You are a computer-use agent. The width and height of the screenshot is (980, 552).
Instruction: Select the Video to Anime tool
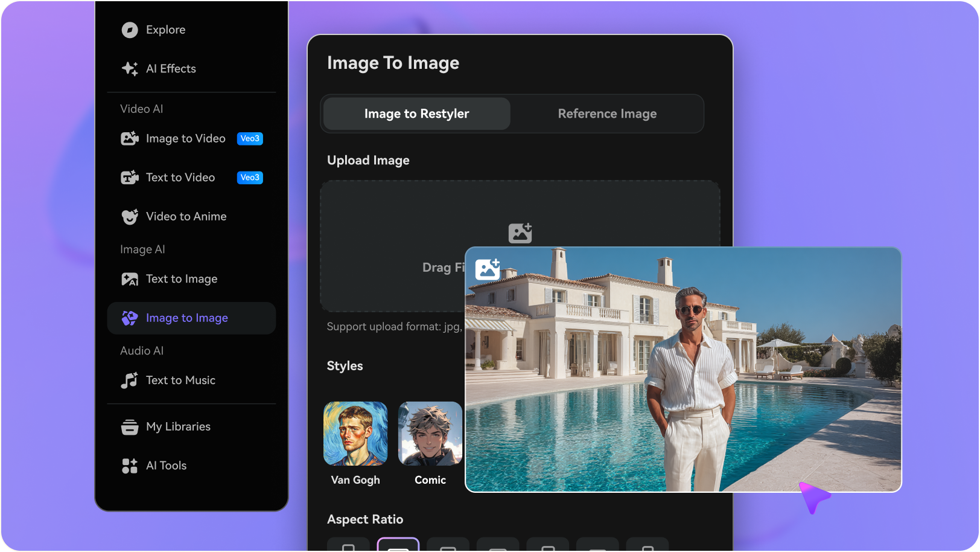point(185,216)
